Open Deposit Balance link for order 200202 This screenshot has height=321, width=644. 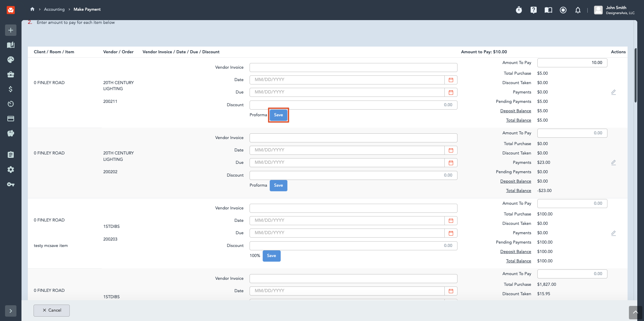[x=516, y=181]
